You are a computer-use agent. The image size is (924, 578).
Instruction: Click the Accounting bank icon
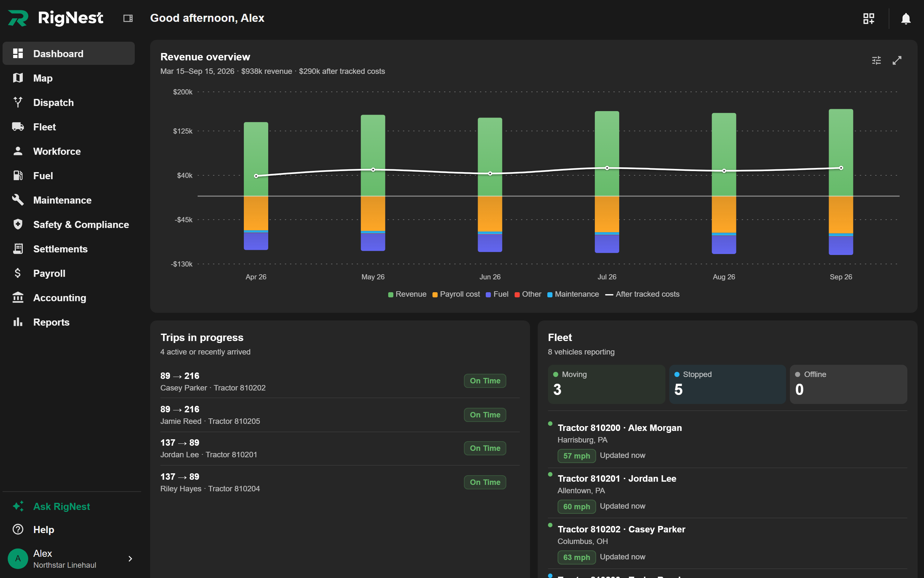[x=18, y=298]
